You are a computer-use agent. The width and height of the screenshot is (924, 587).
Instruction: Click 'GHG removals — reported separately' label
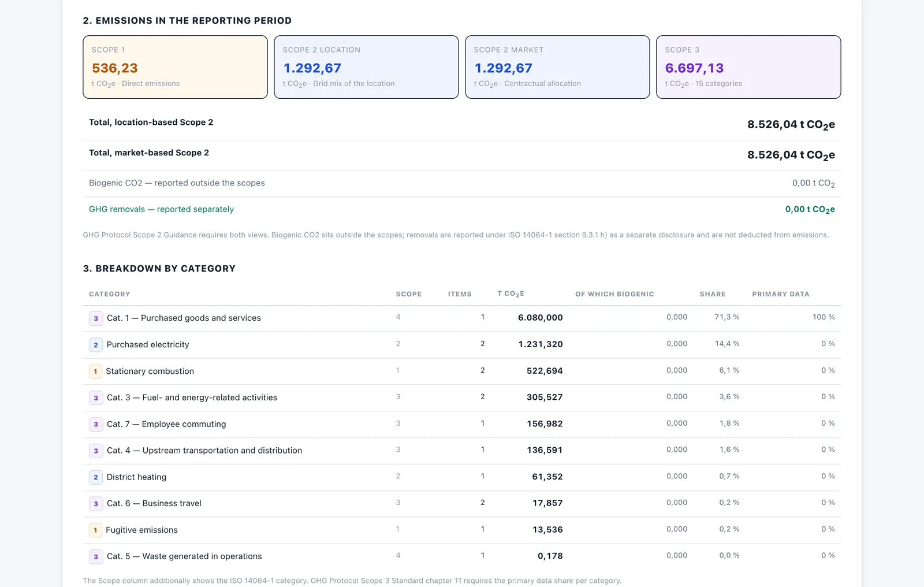tap(161, 209)
